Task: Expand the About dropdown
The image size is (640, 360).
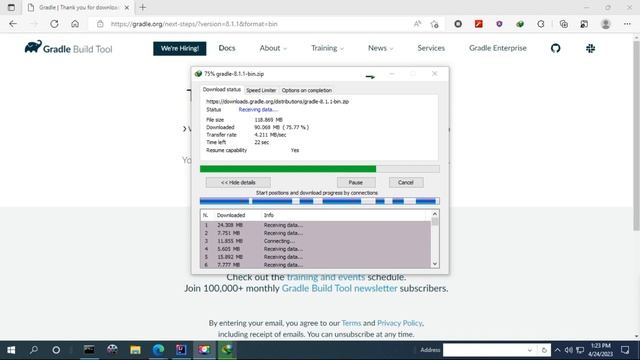Action: pyautogui.click(x=273, y=48)
